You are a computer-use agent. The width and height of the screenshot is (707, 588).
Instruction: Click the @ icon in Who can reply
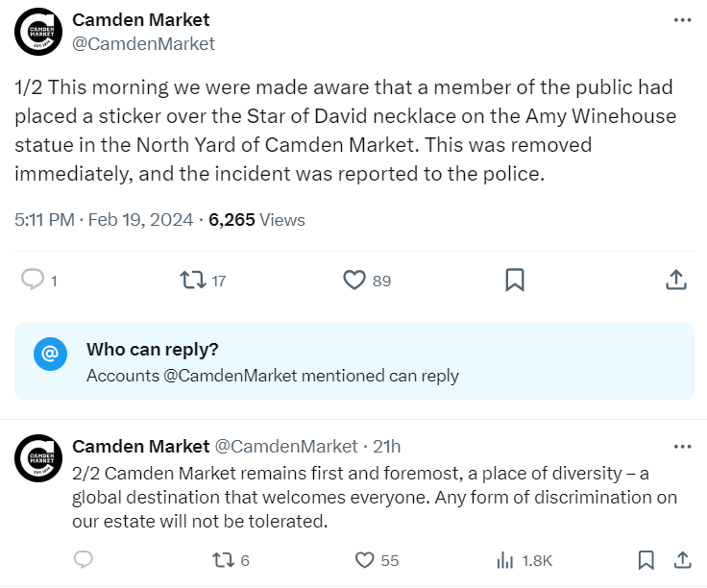click(50, 354)
